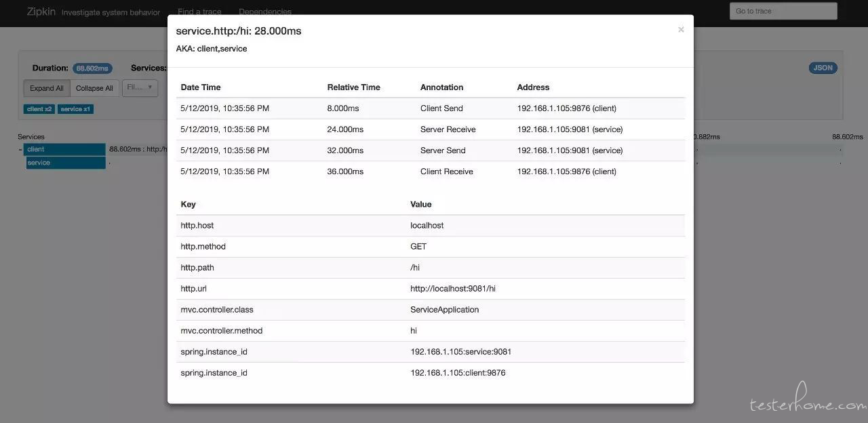Screen dimensions: 868x423
Task: Click the mvc.controller.class key
Action: point(217,309)
